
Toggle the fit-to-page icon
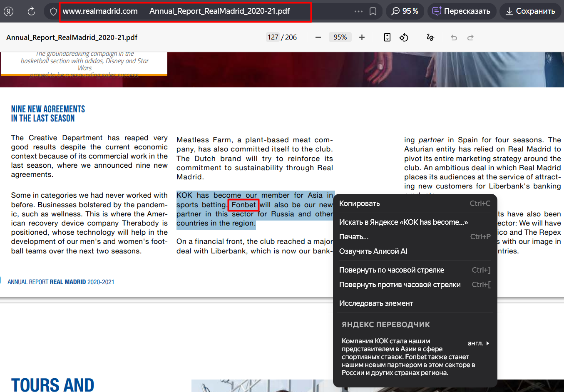point(387,37)
